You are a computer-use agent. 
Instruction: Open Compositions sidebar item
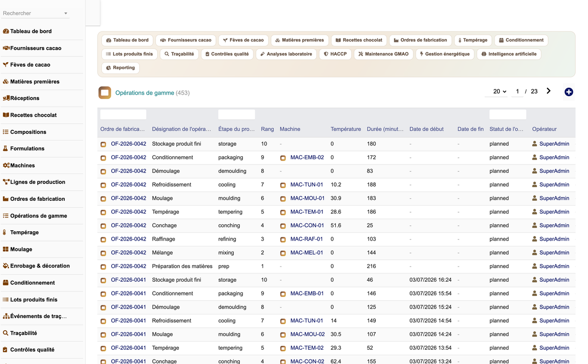pyautogui.click(x=24, y=132)
